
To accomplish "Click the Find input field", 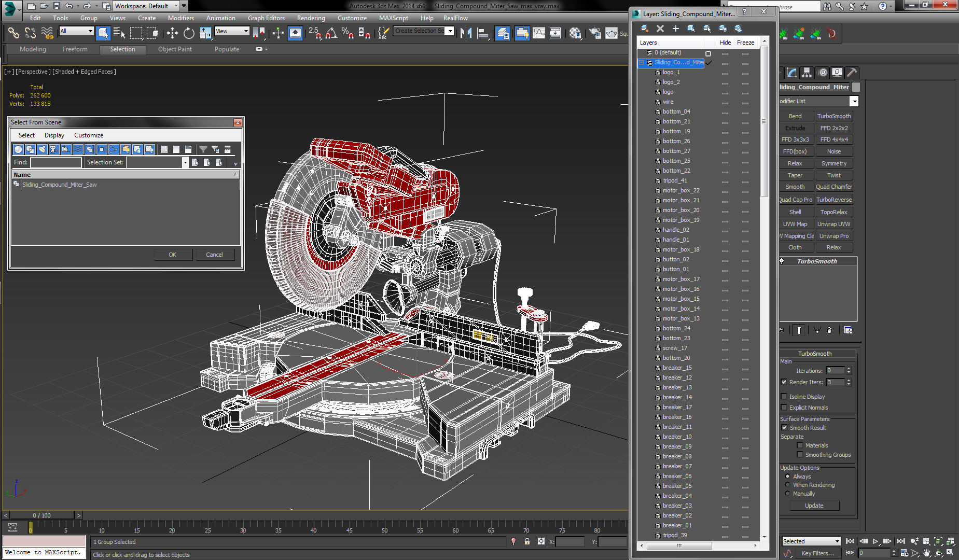I will pos(55,162).
